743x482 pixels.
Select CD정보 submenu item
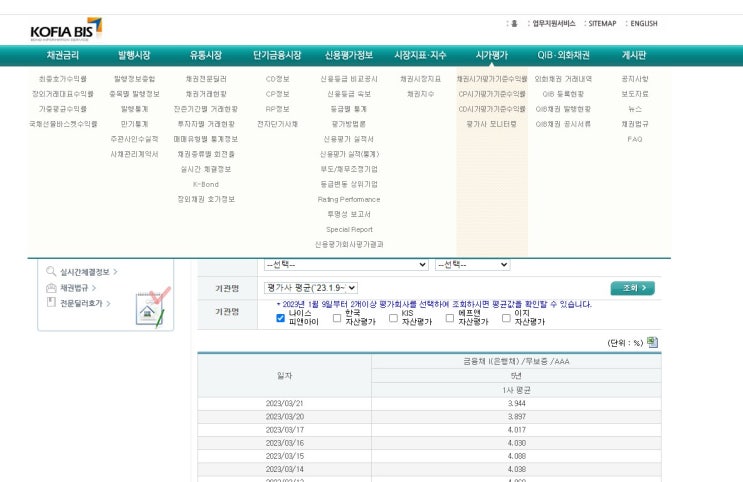[x=277, y=79]
